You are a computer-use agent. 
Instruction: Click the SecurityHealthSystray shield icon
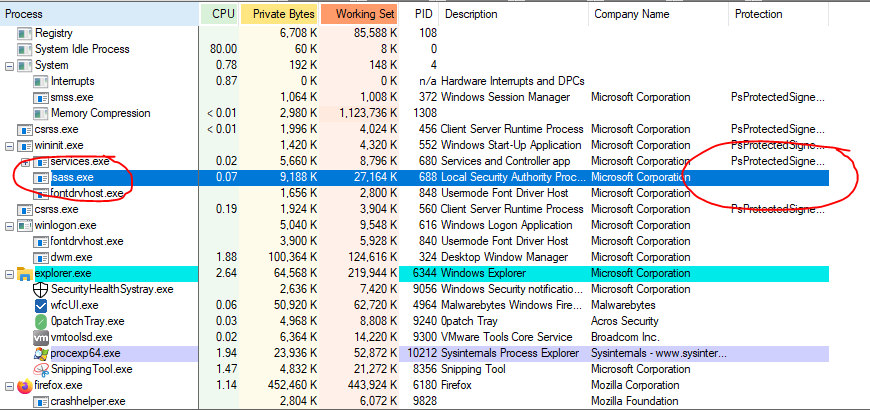(x=41, y=289)
